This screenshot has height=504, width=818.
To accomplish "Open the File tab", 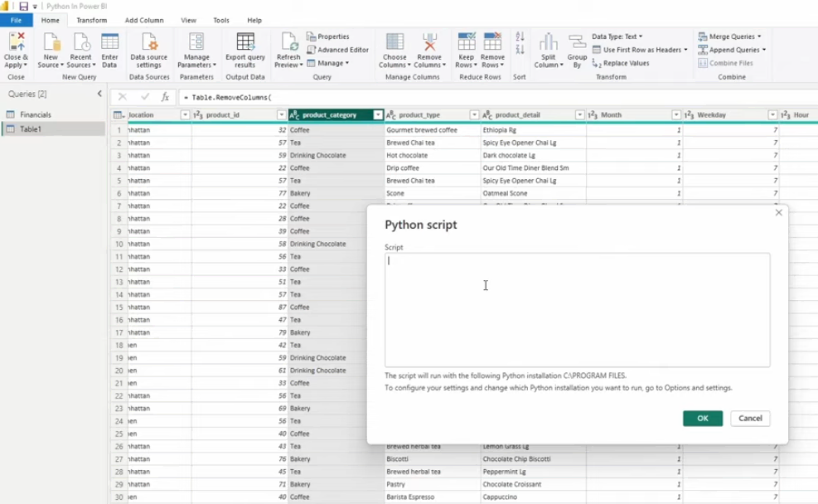I will click(x=17, y=21).
